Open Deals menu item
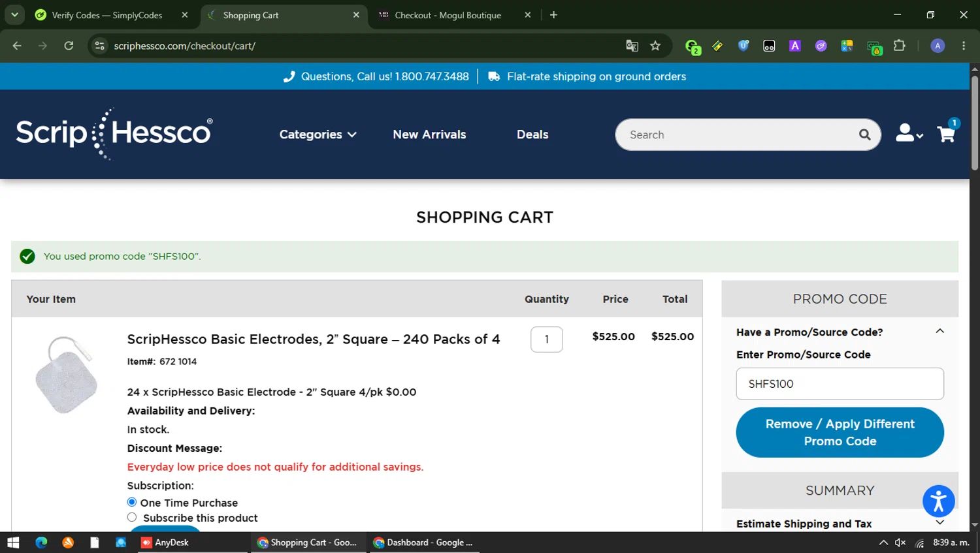 [532, 134]
